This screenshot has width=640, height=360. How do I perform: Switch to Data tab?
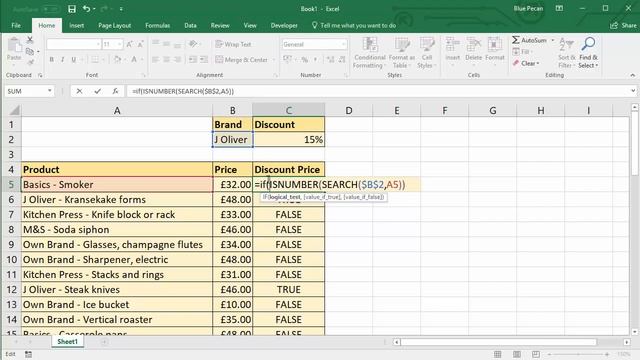coord(190,25)
